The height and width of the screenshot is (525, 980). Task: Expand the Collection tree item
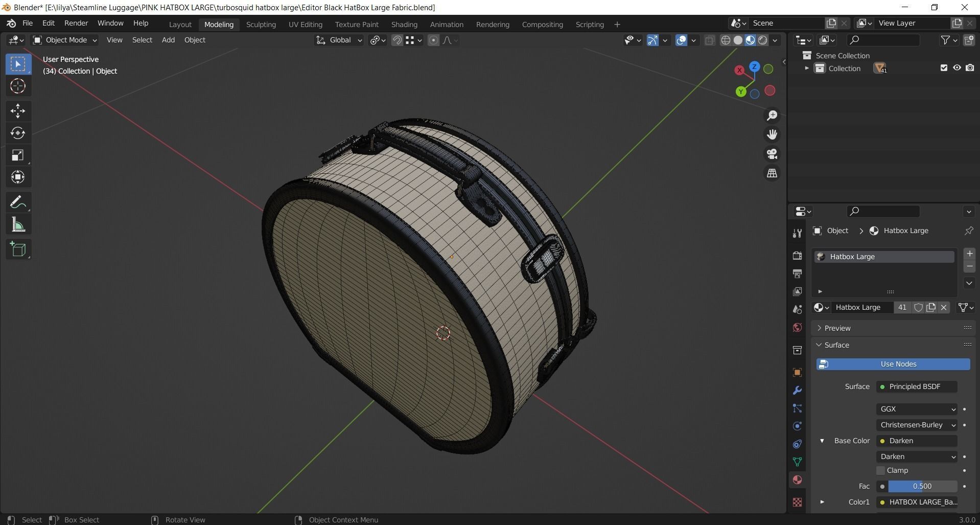pos(807,68)
